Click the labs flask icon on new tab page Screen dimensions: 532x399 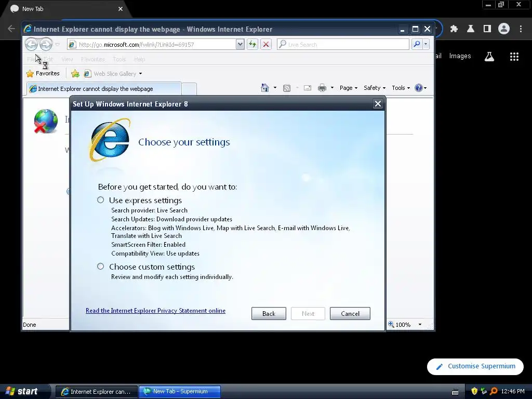coord(489,56)
